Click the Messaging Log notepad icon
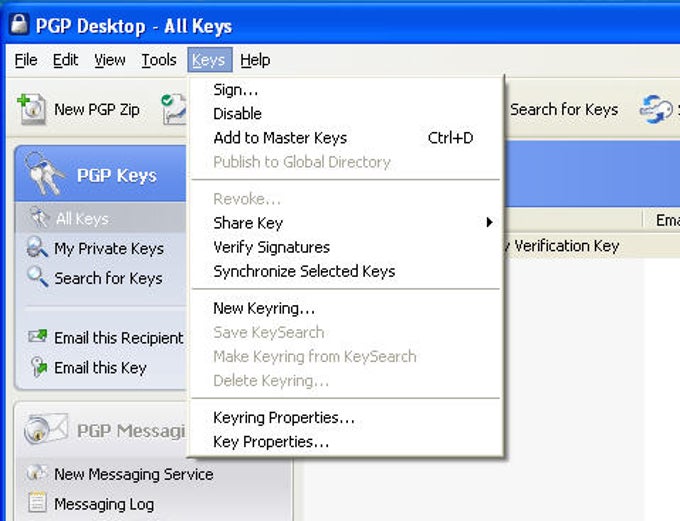The height and width of the screenshot is (521, 680). 37,502
